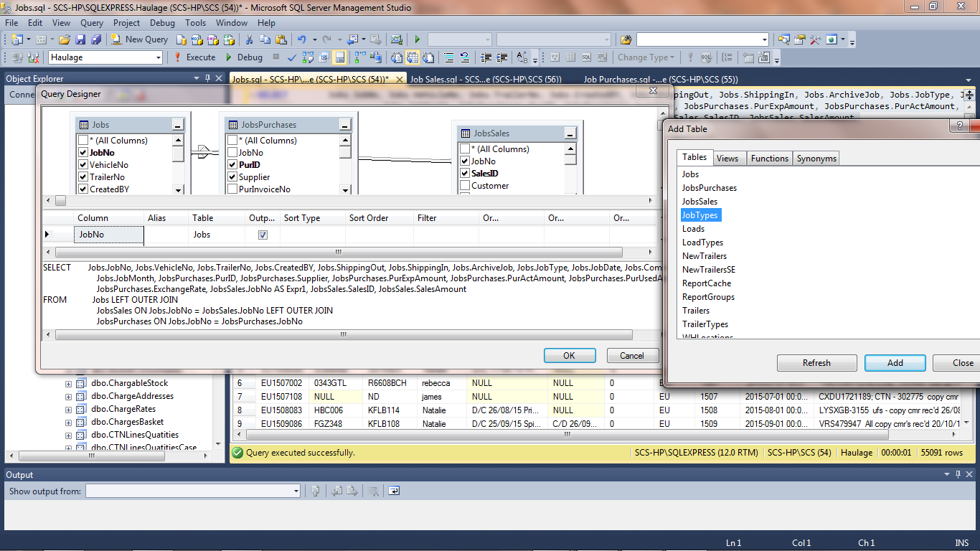Click OK in Query Designer
980x551 pixels.
click(570, 355)
